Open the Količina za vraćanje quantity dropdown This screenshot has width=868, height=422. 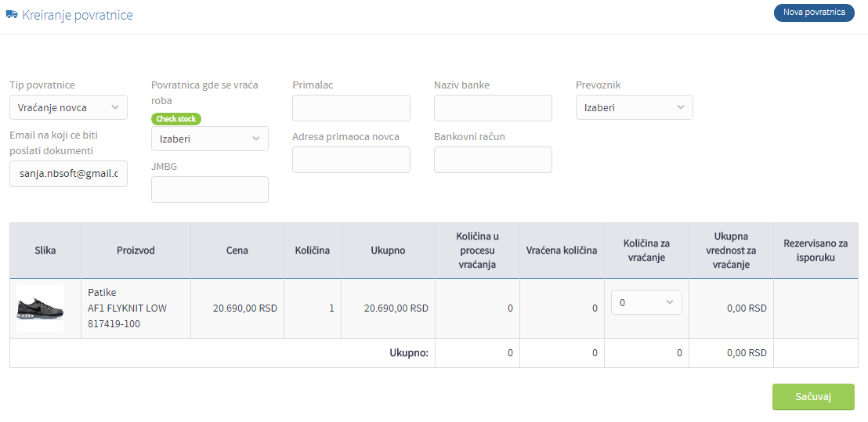pyautogui.click(x=646, y=302)
